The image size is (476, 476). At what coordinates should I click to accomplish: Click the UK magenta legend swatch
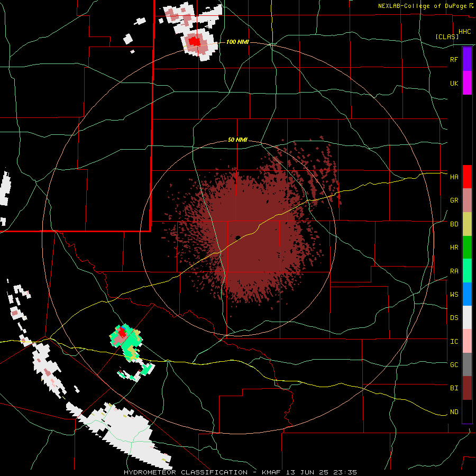467,83
